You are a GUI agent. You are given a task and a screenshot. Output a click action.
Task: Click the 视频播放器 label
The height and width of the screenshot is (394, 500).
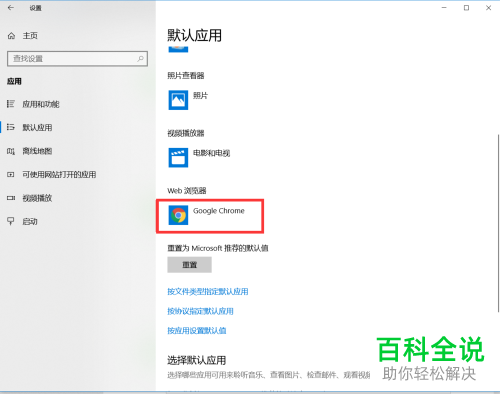186,133
